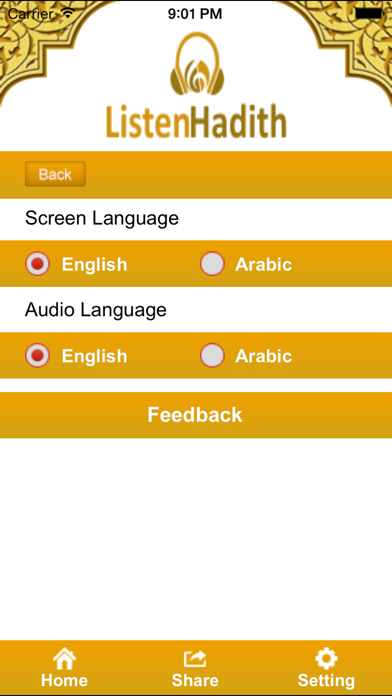Screen dimensions: 392x696
Task: Switch to the Share tab label
Action: pyautogui.click(x=195, y=680)
